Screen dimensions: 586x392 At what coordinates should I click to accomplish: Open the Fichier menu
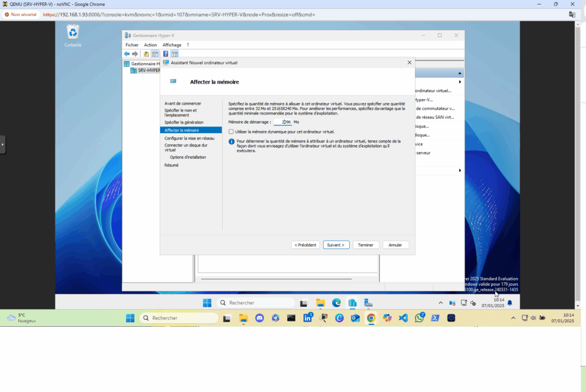pyautogui.click(x=132, y=45)
